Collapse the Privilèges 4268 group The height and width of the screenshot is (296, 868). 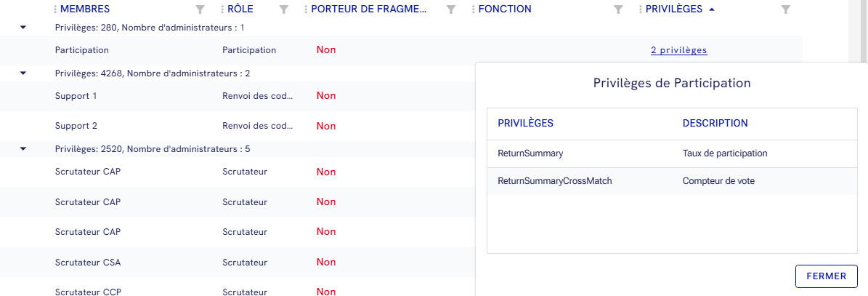click(23, 73)
